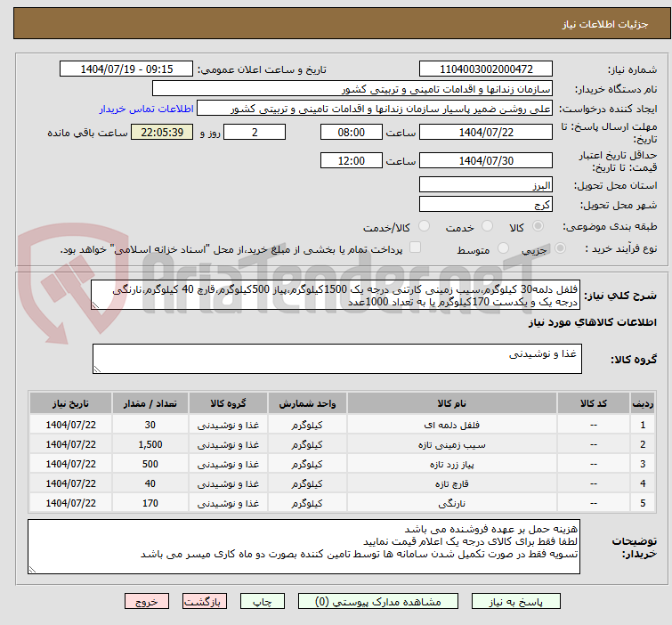The image size is (672, 625).
Task: Click the استان محل تحویل field البرز
Action: [486, 185]
